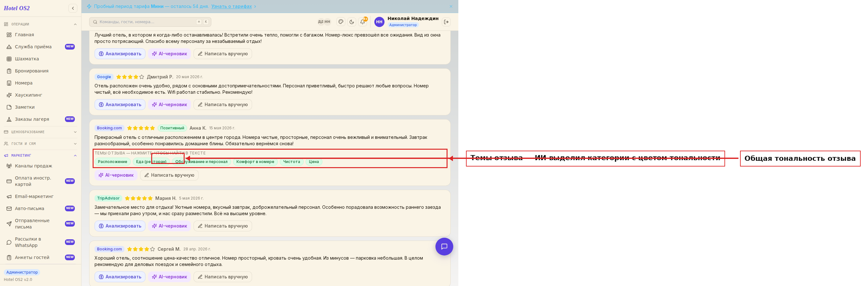The height and width of the screenshot is (286, 868).
Task: Click the ДД online-user avatar
Action: click(x=321, y=22)
